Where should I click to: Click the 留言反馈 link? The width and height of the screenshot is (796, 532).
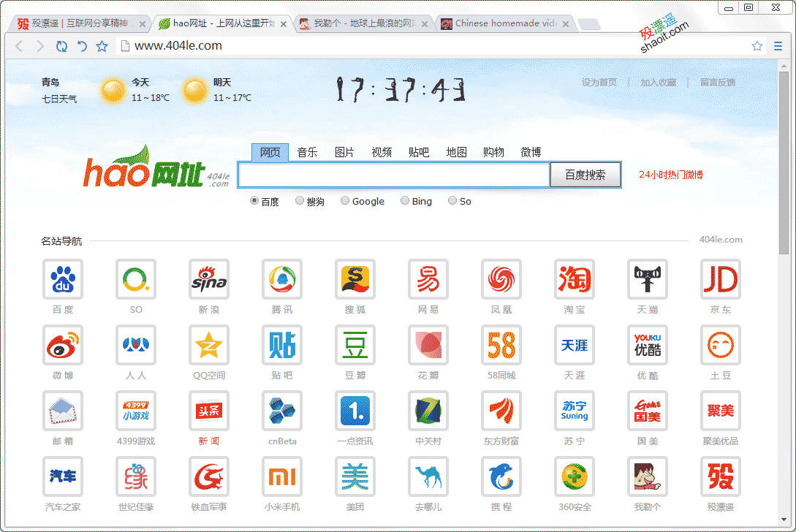pos(718,83)
